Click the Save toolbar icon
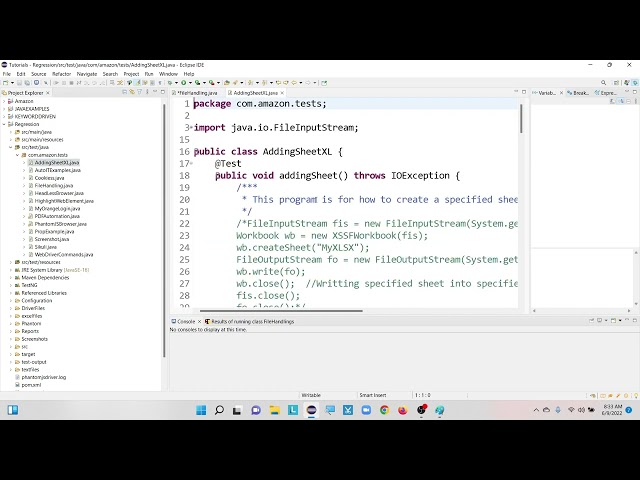This screenshot has height=480, width=640. click(19, 83)
